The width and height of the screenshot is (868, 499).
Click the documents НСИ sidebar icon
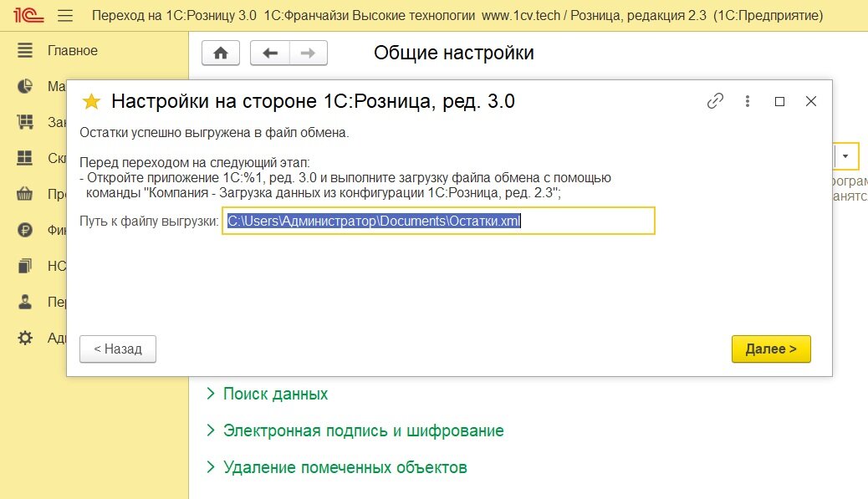coord(25,266)
